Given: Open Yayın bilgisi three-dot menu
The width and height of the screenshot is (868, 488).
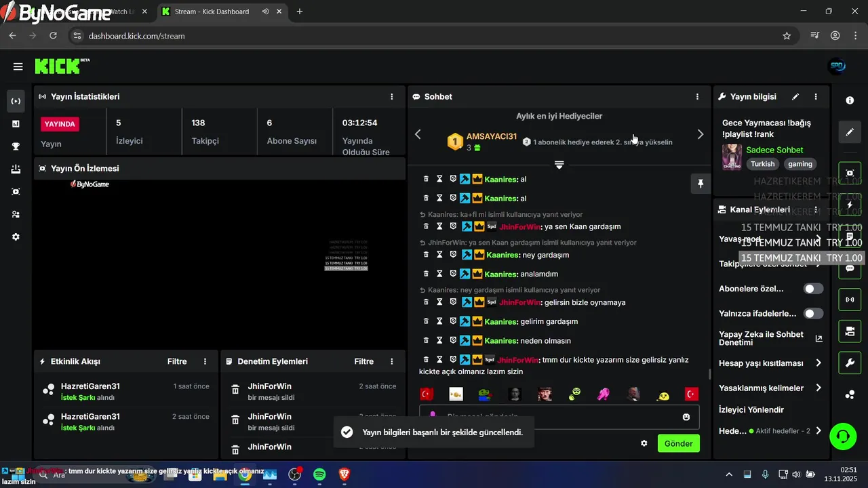Looking at the screenshot, I should pos(816,97).
